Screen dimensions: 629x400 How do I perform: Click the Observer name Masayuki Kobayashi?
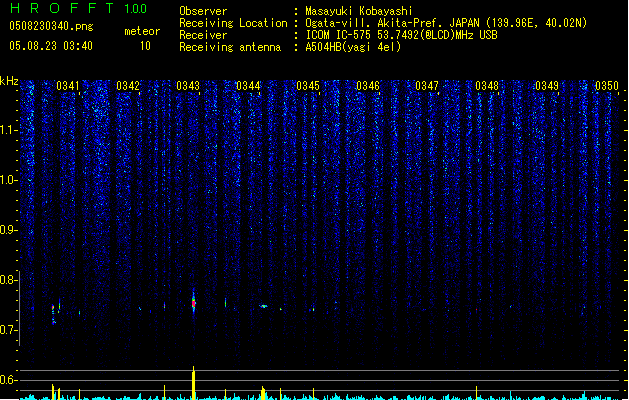coord(359,11)
